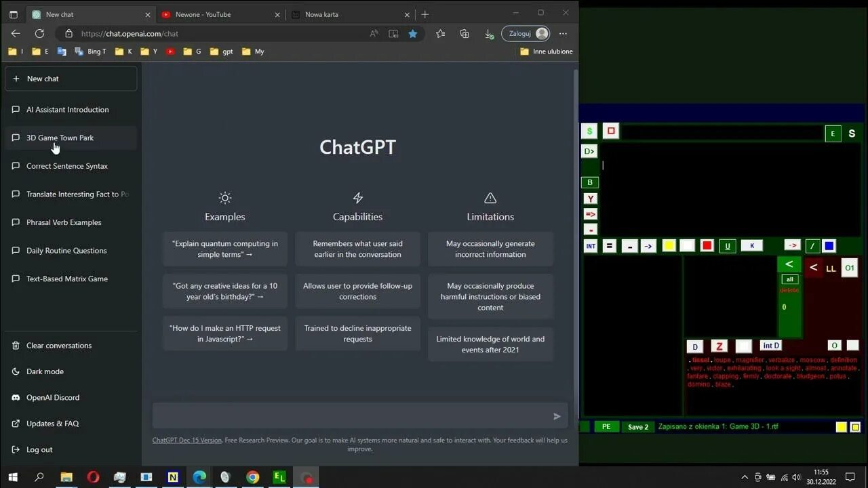
Task: Click the favorites star in address bar
Action: point(412,33)
